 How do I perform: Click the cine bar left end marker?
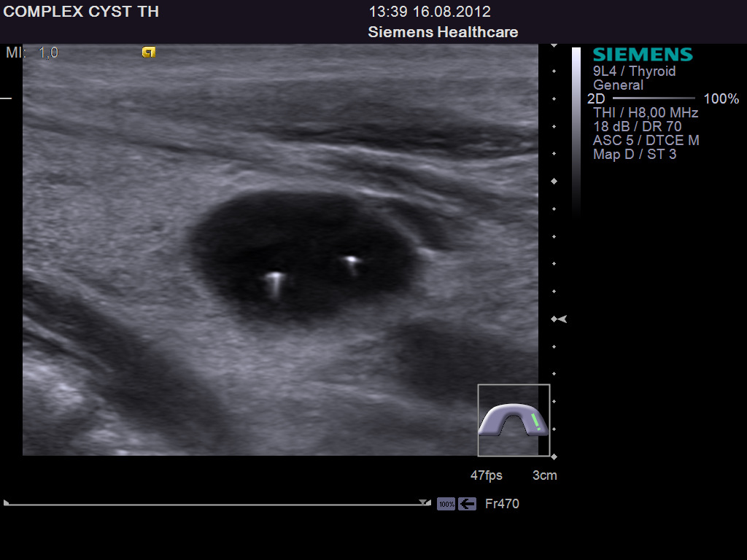tap(7, 502)
